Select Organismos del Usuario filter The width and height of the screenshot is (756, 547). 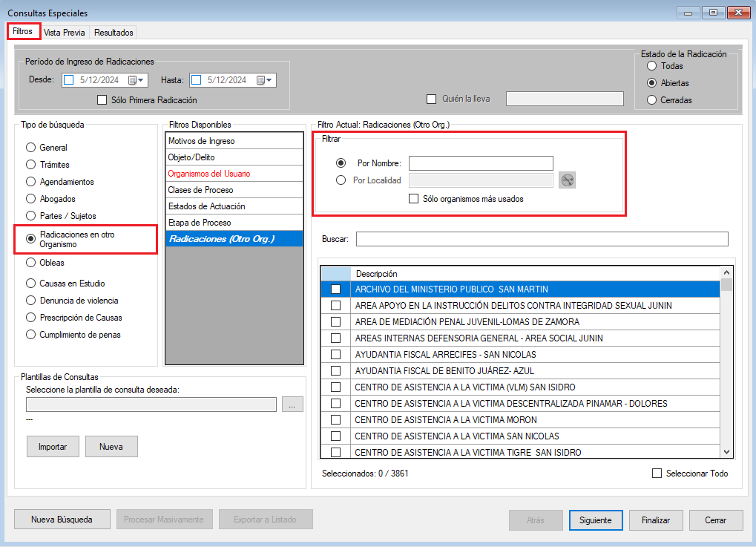point(208,174)
